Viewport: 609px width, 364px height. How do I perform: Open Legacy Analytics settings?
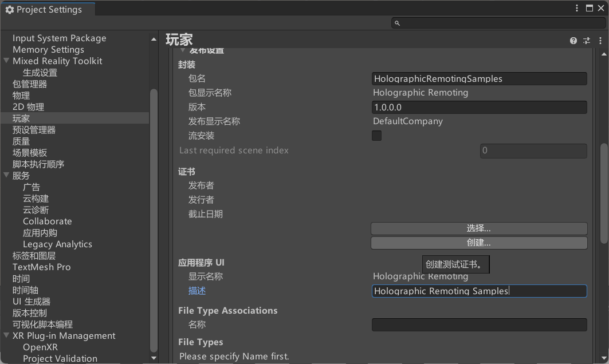click(x=57, y=244)
